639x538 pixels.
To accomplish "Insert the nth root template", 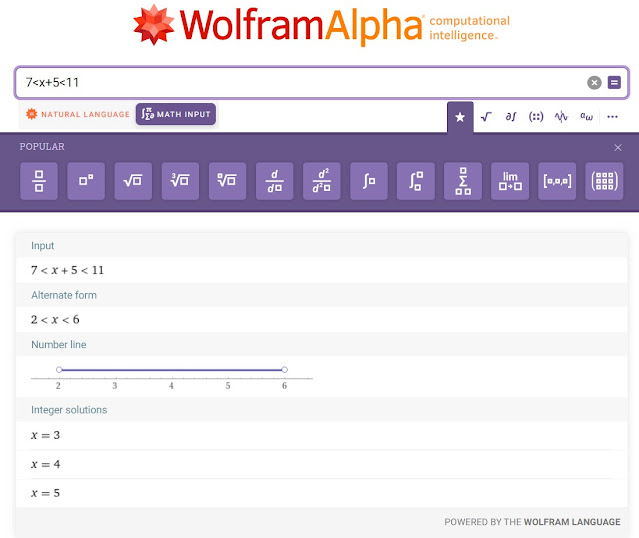I will 227,181.
